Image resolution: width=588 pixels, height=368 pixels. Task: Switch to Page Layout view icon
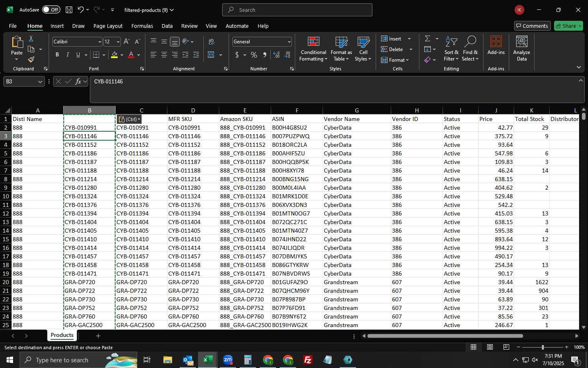(x=490, y=347)
